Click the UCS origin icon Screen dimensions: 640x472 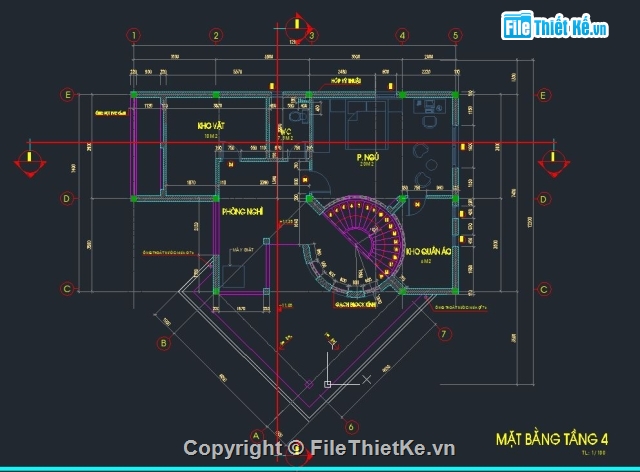(327, 384)
